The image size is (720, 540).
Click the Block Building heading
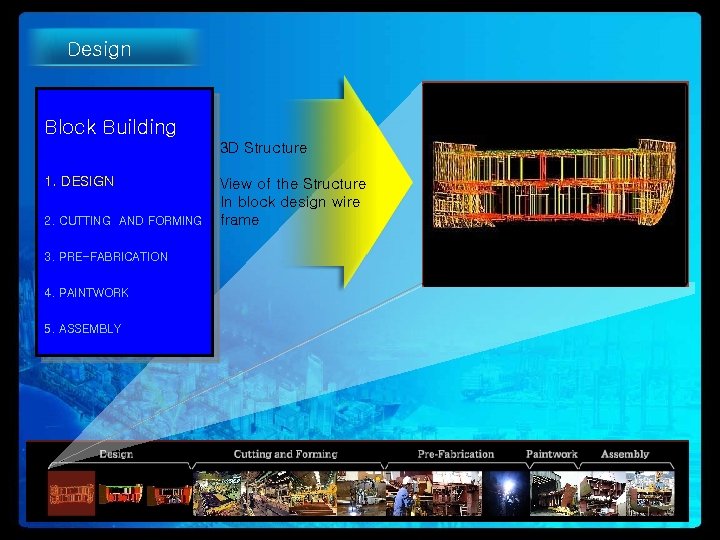pyautogui.click(x=111, y=127)
